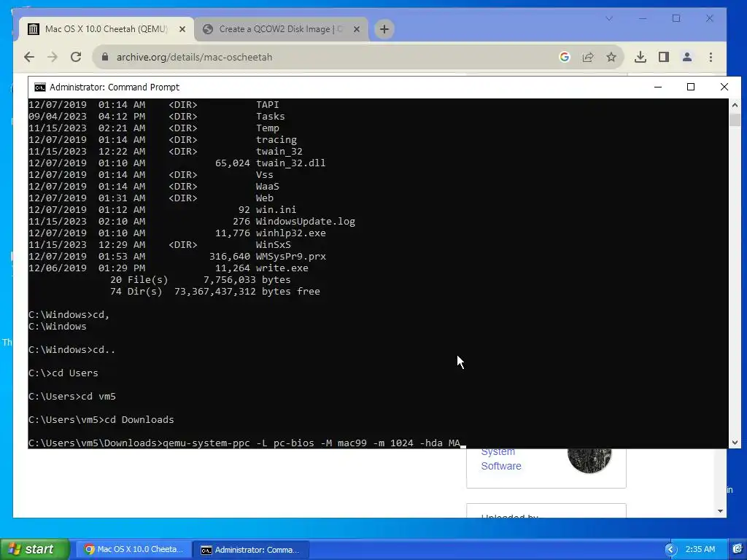747x560 pixels.
Task: Select the Mac OS X 10.0 Cheetah tab
Action: (x=106, y=29)
